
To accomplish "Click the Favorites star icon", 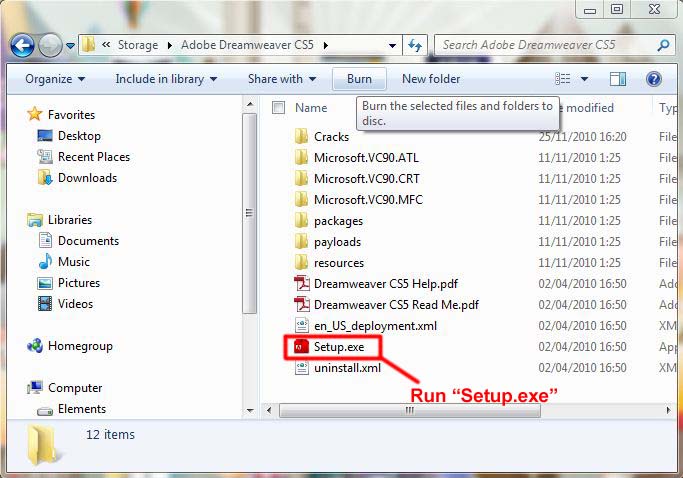I will (34, 114).
